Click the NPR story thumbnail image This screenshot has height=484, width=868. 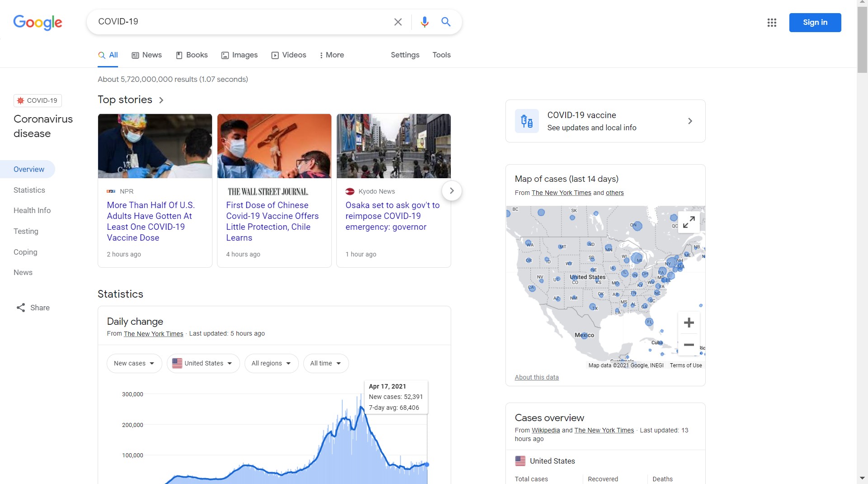pos(155,146)
